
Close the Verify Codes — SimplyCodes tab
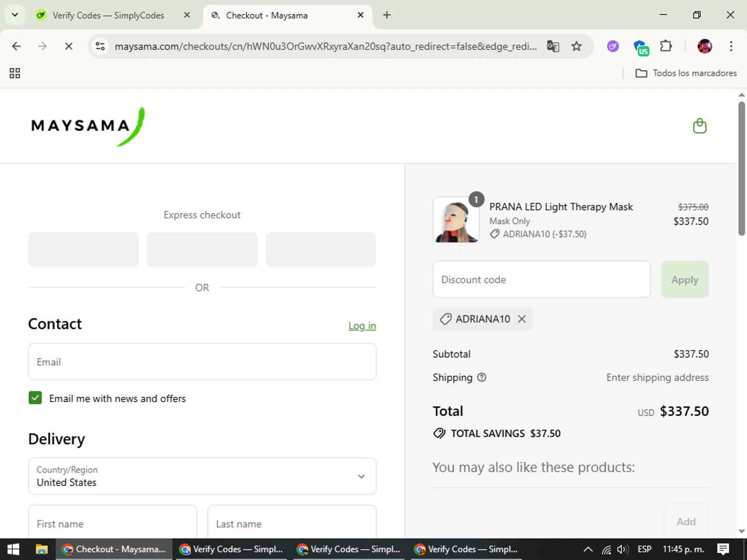tap(187, 15)
